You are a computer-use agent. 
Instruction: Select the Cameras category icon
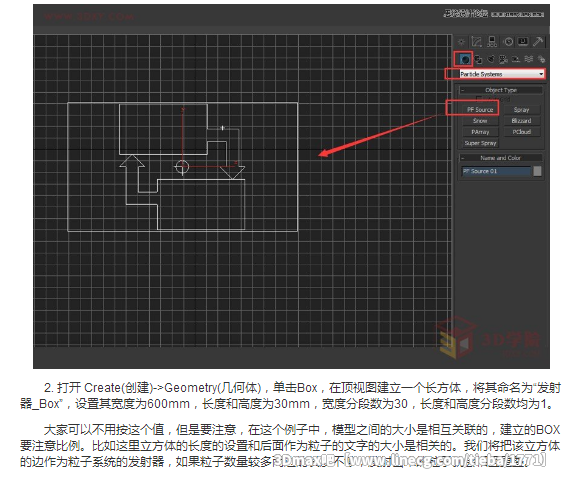[503, 59]
